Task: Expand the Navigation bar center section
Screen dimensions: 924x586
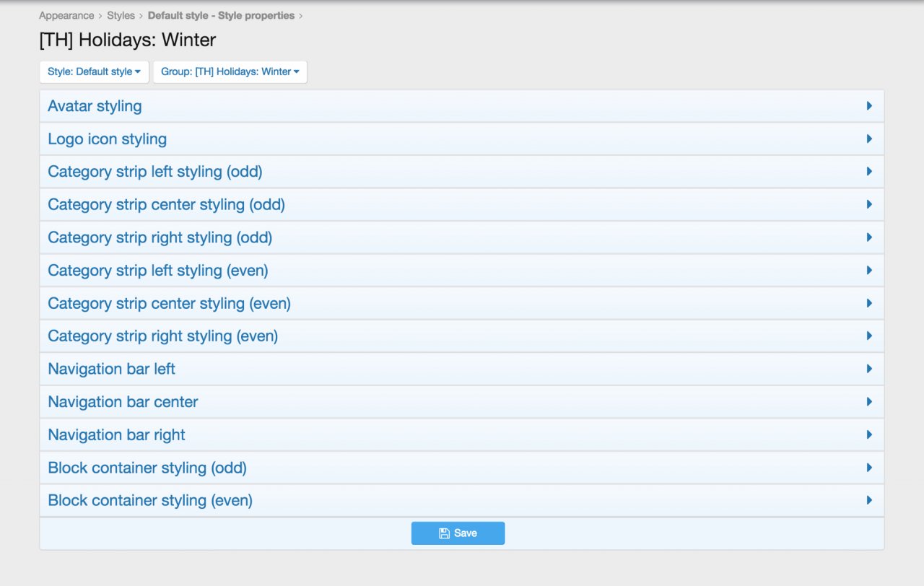Action: pyautogui.click(x=123, y=402)
